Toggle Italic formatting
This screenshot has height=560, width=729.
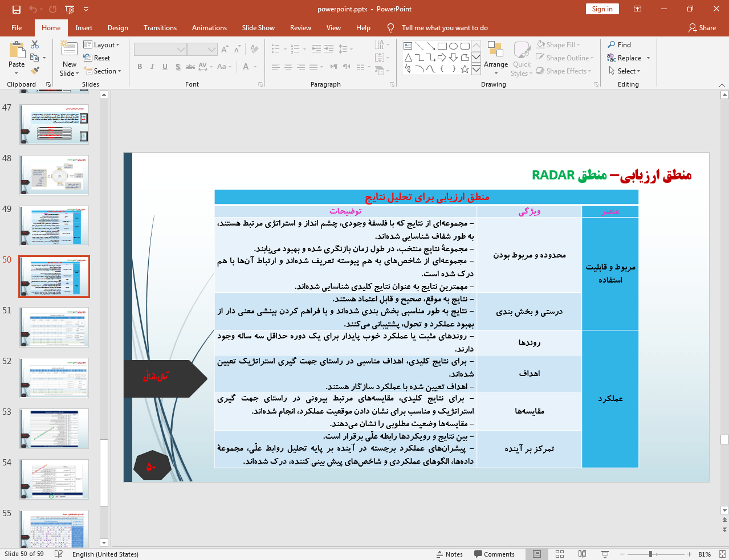[152, 67]
